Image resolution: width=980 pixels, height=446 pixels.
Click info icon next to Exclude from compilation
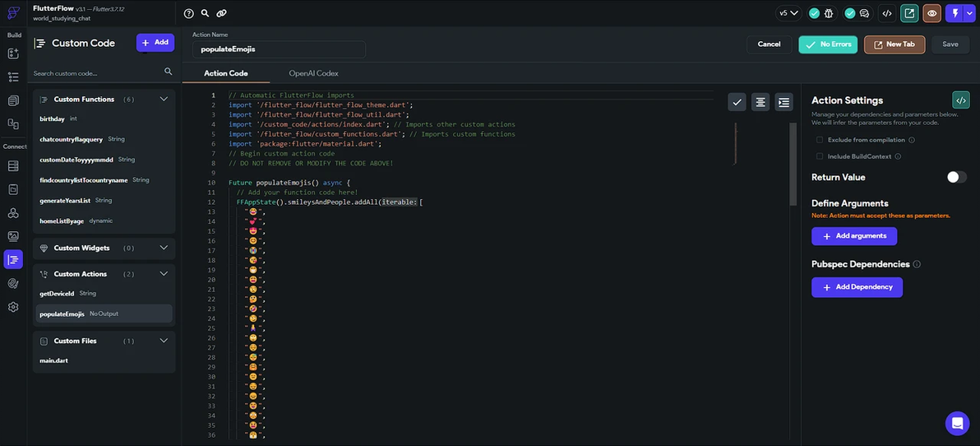911,140
